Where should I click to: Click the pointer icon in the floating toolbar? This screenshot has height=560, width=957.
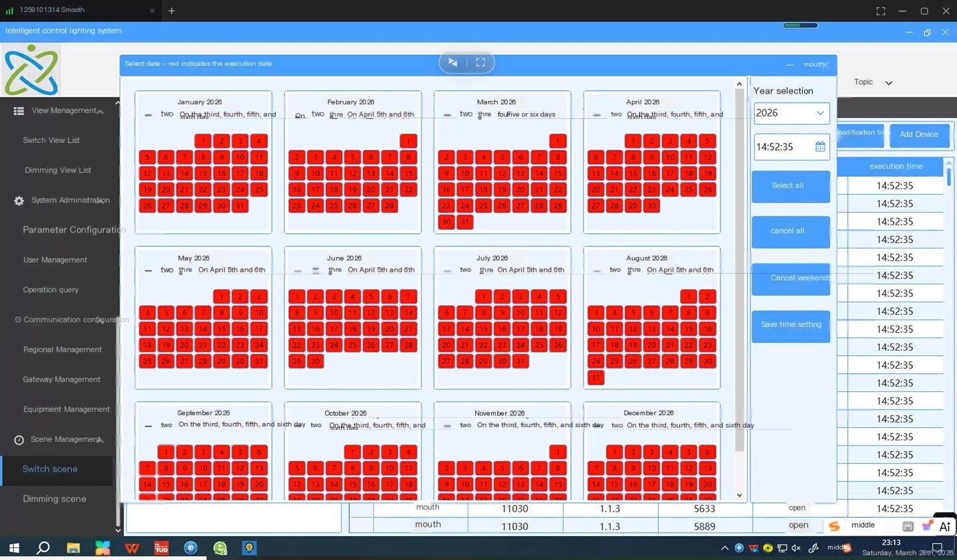click(x=453, y=62)
